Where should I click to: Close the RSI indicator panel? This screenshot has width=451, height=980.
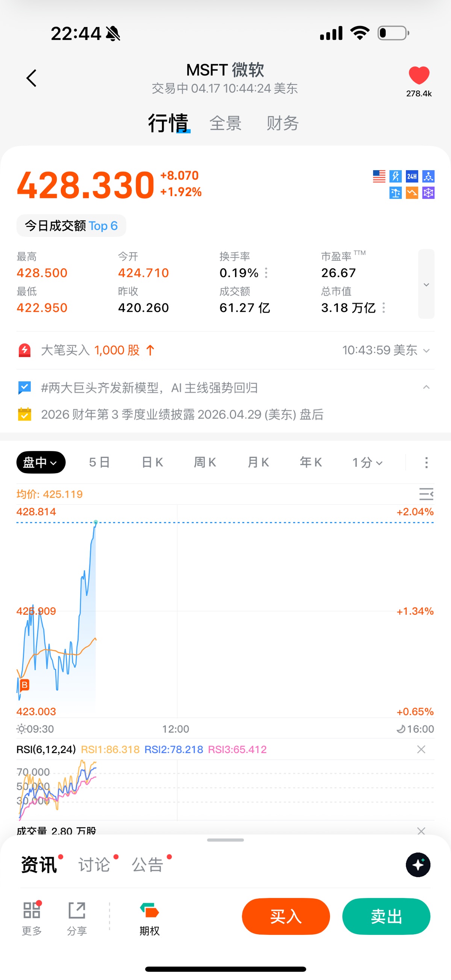421,749
